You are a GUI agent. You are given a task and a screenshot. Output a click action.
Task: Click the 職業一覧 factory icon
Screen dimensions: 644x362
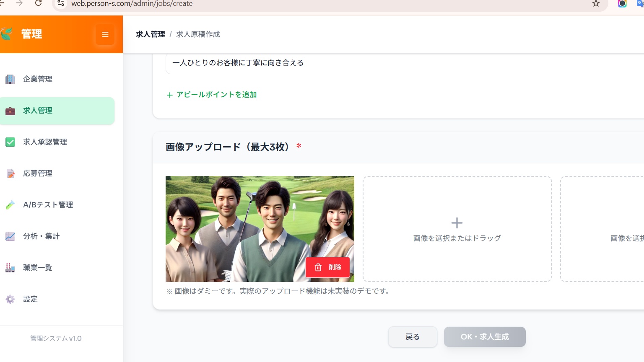click(x=10, y=267)
